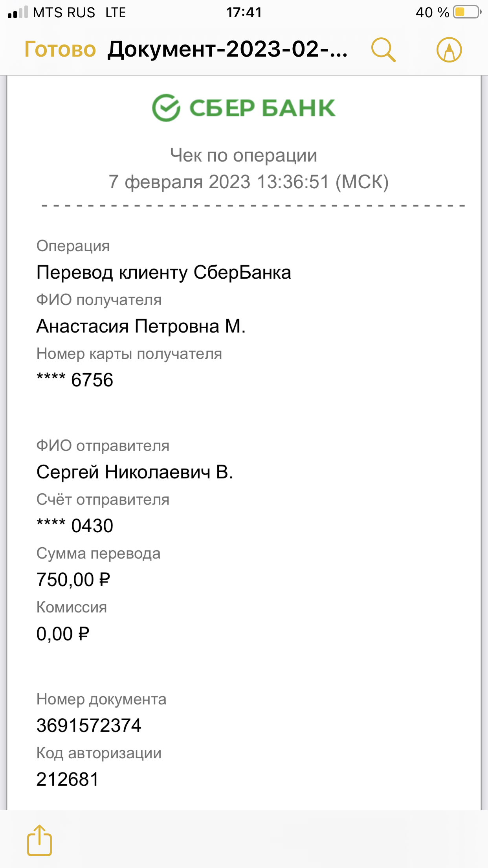The height and width of the screenshot is (868, 488).
Task: Open the markup pen tool
Action: tap(449, 50)
